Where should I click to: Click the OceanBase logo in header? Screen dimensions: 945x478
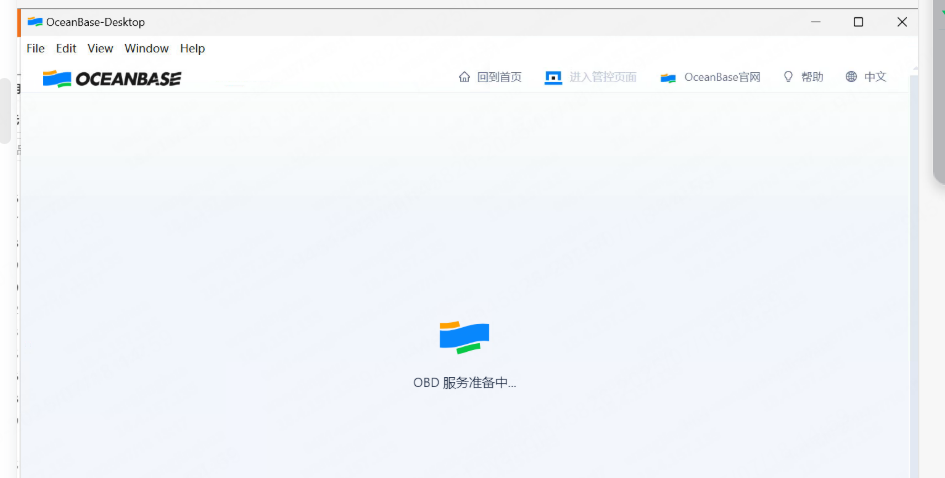point(112,78)
